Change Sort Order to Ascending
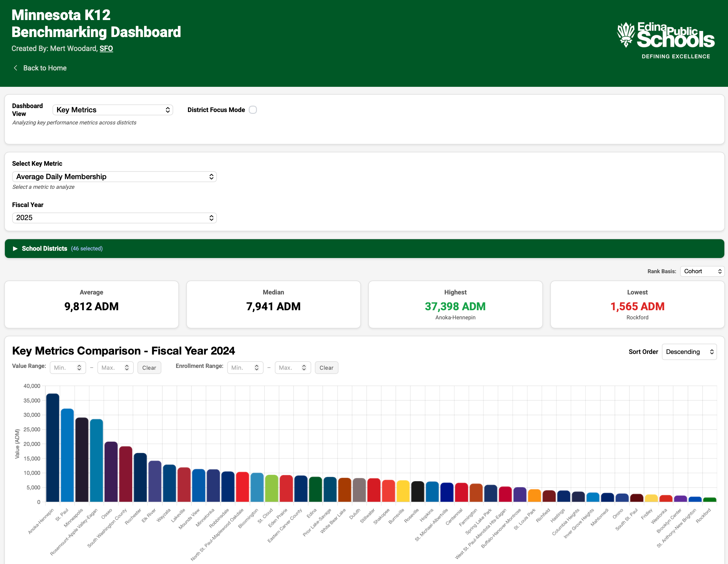 tap(689, 352)
